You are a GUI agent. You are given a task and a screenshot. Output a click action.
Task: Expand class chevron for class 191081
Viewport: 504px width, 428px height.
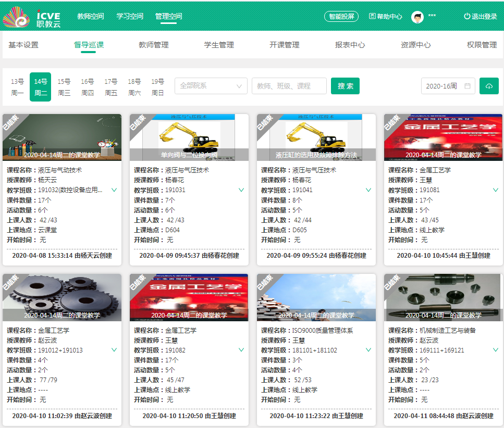[496, 190]
